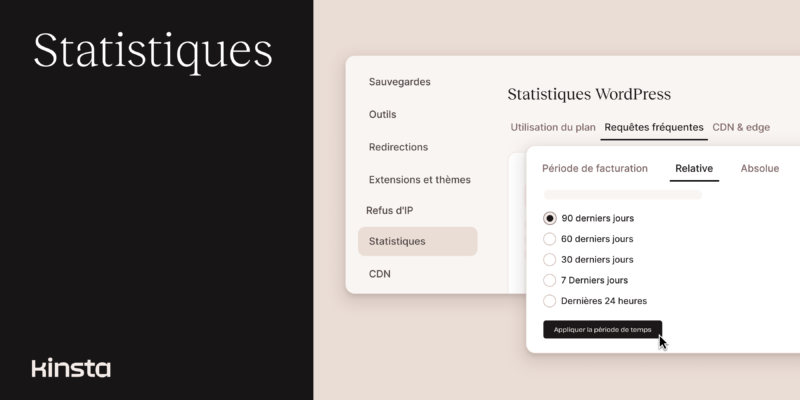Navigate to Redirections in the sidebar

tap(398, 147)
